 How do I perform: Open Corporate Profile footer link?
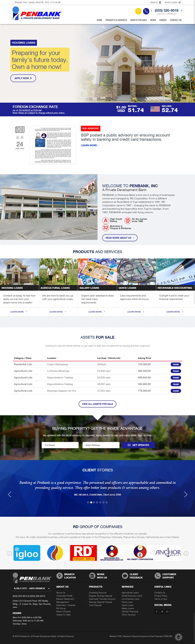click(64, 596)
